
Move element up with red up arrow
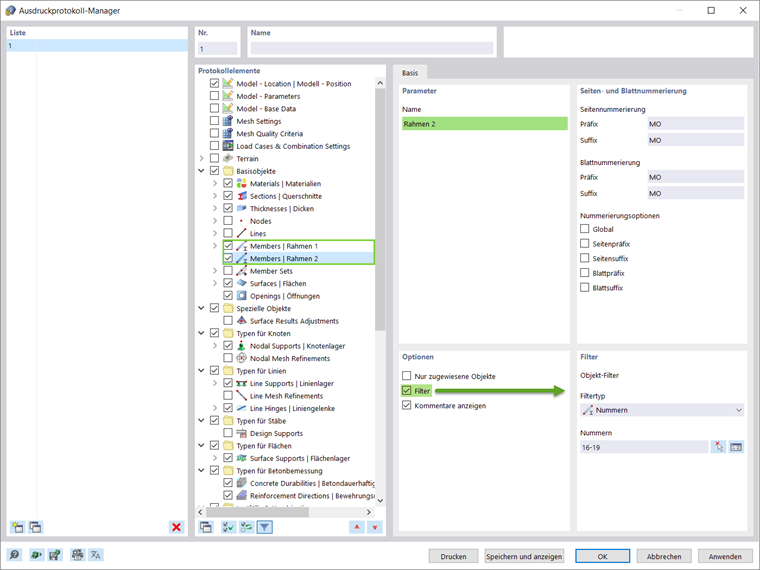(x=357, y=527)
